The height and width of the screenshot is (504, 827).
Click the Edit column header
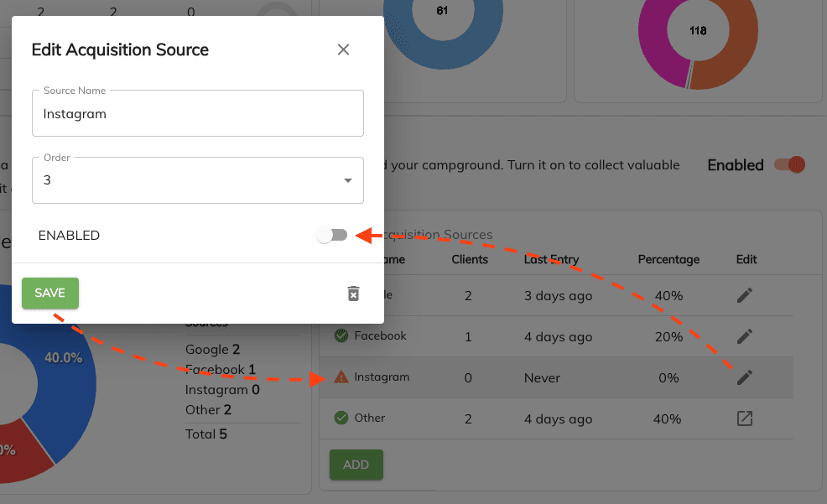click(x=746, y=259)
